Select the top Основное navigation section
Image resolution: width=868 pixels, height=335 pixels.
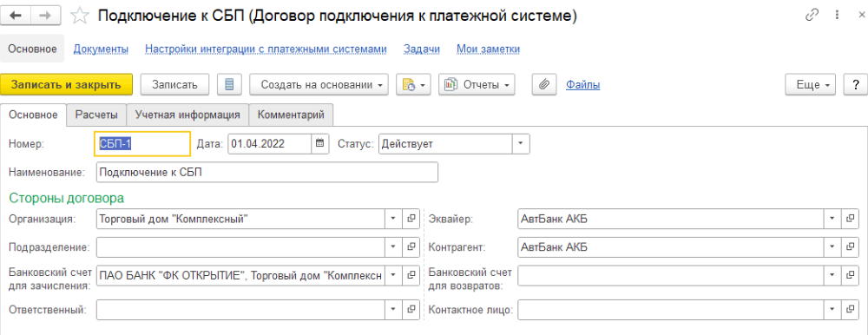tap(32, 49)
